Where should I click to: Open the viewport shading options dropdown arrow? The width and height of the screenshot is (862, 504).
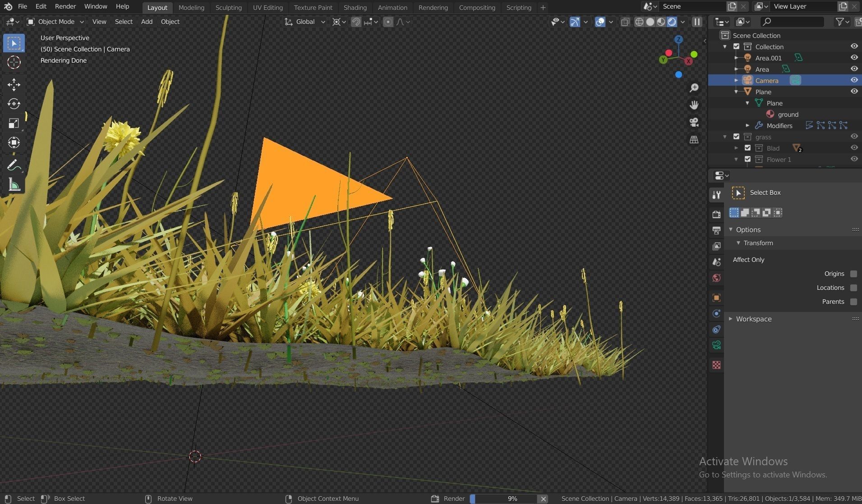[x=682, y=22]
